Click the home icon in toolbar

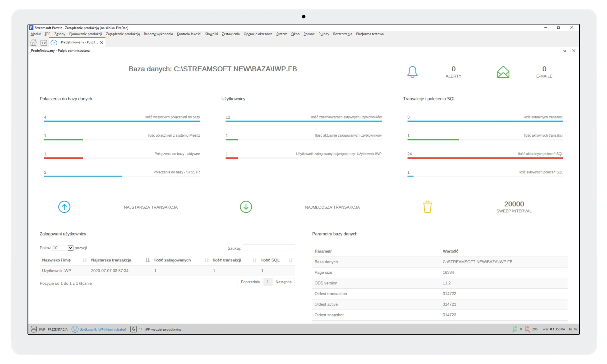(x=33, y=42)
